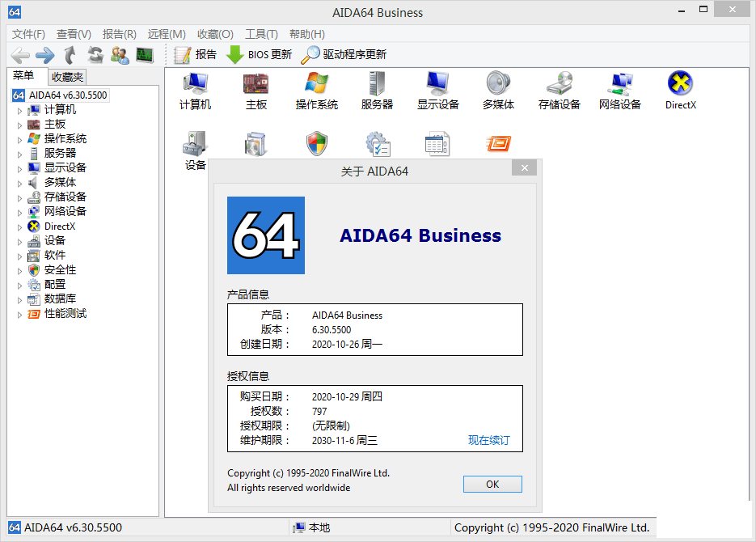The image size is (756, 542).
Task: Expand the 操作系统 tree node
Action: tap(19, 140)
